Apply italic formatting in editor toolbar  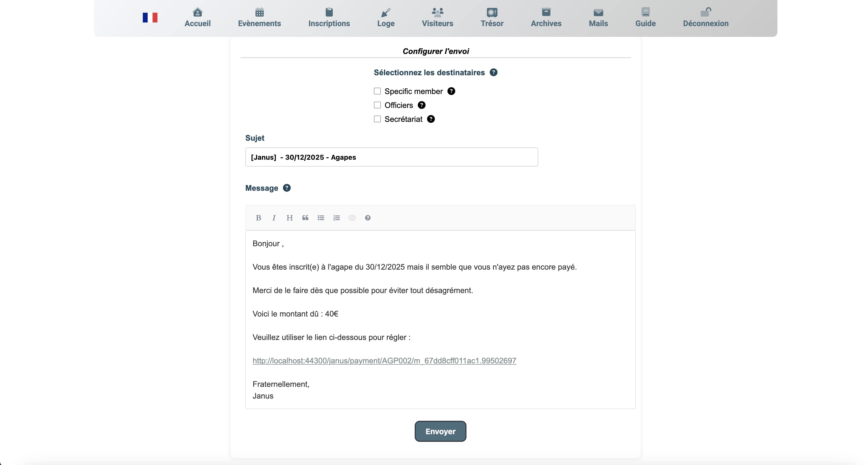[x=274, y=218]
